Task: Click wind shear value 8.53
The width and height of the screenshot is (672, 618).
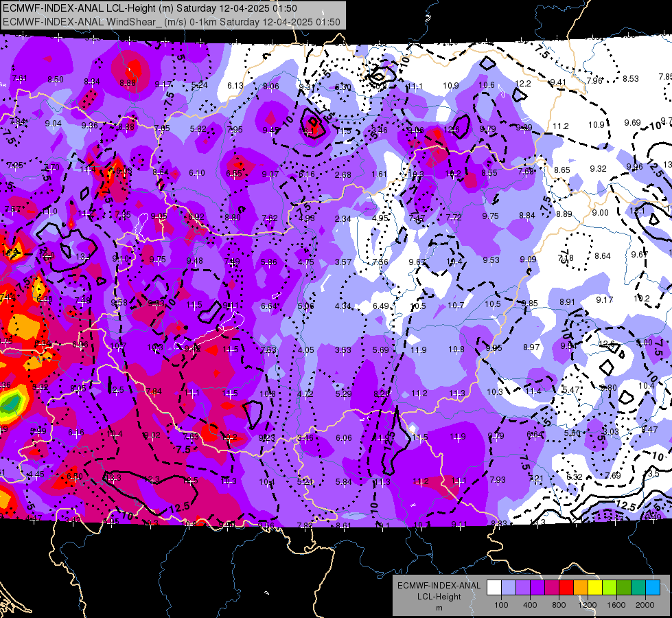Action: coord(630,78)
